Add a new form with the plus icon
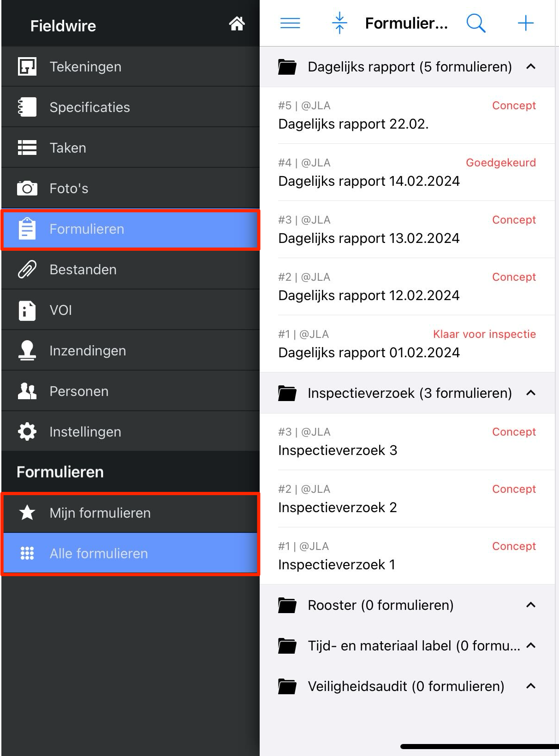 (526, 23)
